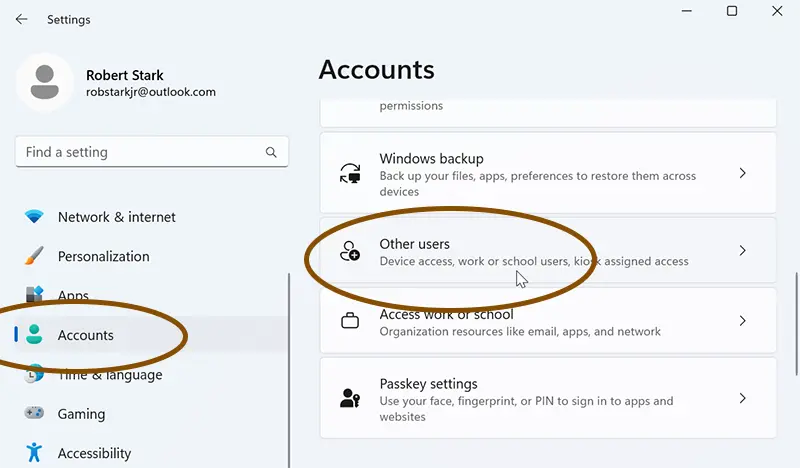
Task: Click the Gaming controller icon
Action: pos(34,412)
